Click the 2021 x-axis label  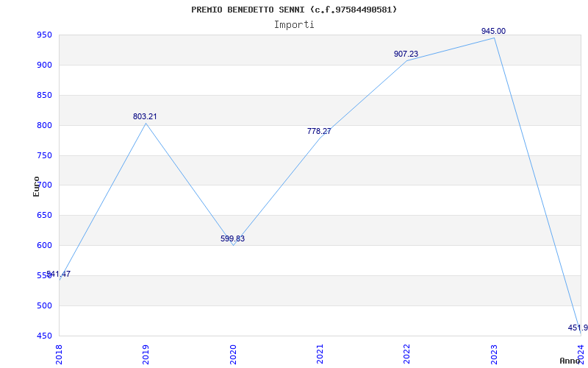click(x=320, y=353)
